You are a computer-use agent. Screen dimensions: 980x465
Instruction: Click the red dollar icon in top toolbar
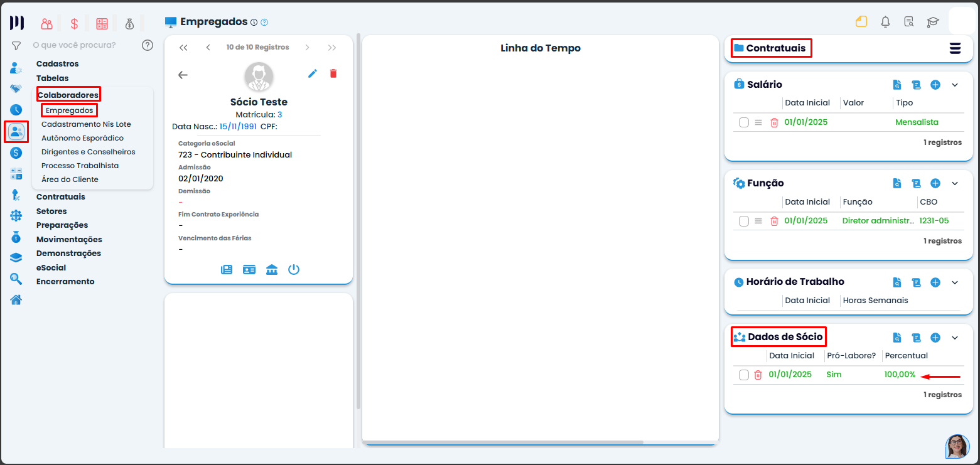[74, 24]
